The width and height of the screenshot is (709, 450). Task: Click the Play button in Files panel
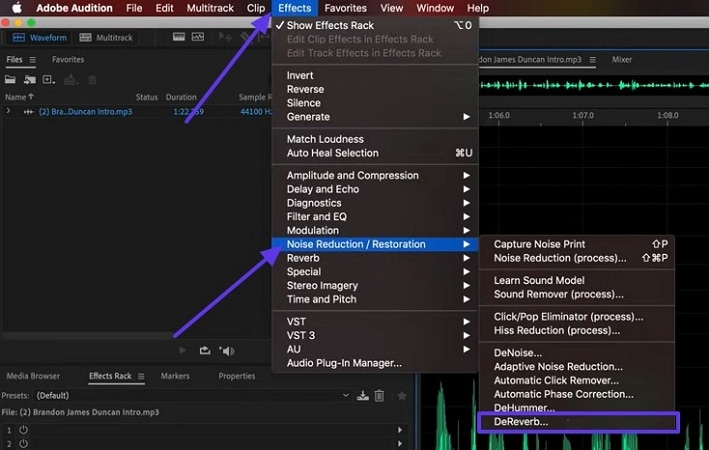tap(183, 351)
